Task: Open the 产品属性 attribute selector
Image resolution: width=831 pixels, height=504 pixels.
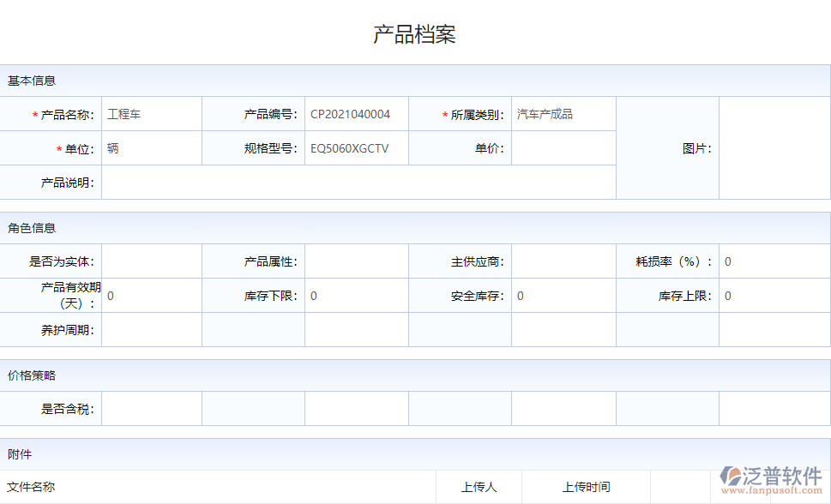Action: (356, 261)
